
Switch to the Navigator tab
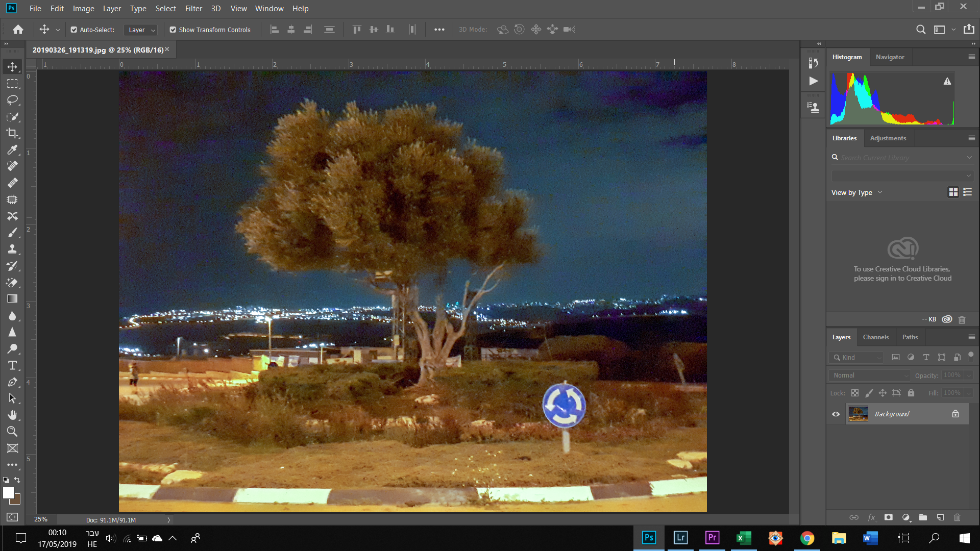pyautogui.click(x=890, y=57)
